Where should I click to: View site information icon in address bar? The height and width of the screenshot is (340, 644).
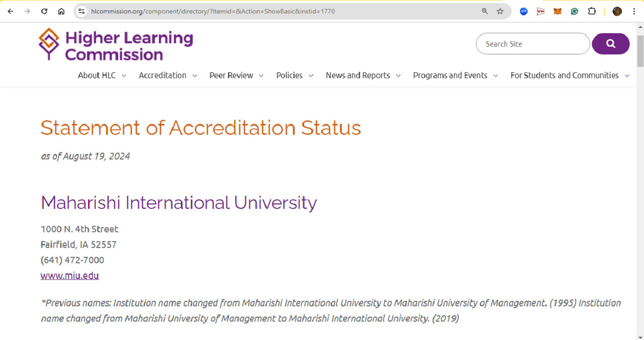pyautogui.click(x=81, y=11)
